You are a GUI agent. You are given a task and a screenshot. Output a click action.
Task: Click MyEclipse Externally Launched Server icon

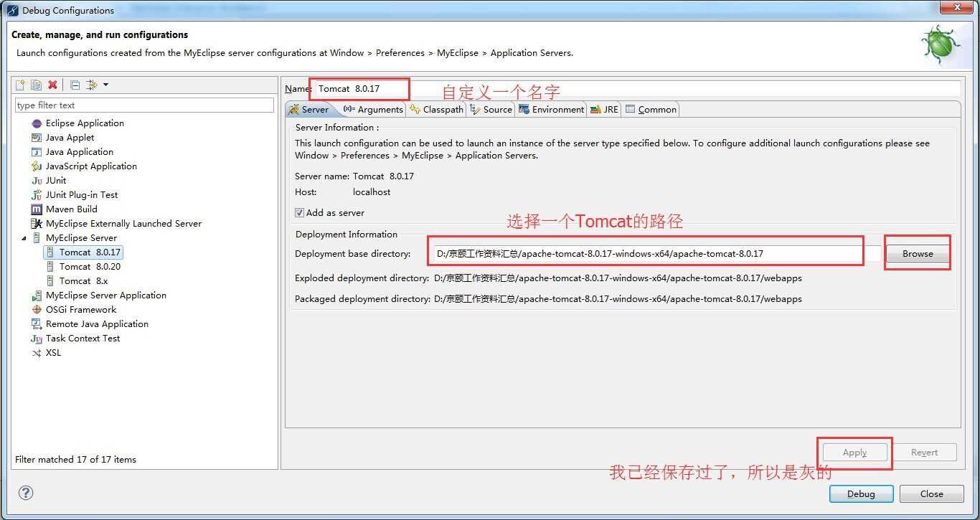(x=37, y=224)
